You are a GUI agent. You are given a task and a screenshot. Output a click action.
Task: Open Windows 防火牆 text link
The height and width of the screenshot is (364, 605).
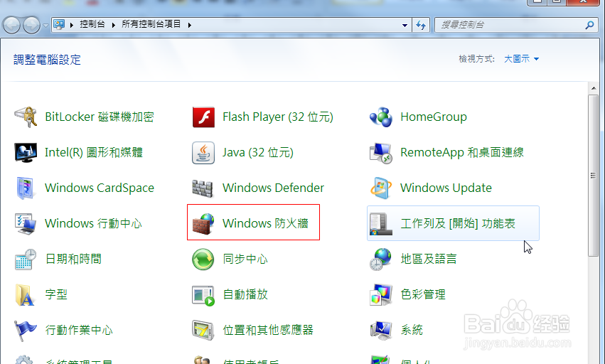point(265,223)
